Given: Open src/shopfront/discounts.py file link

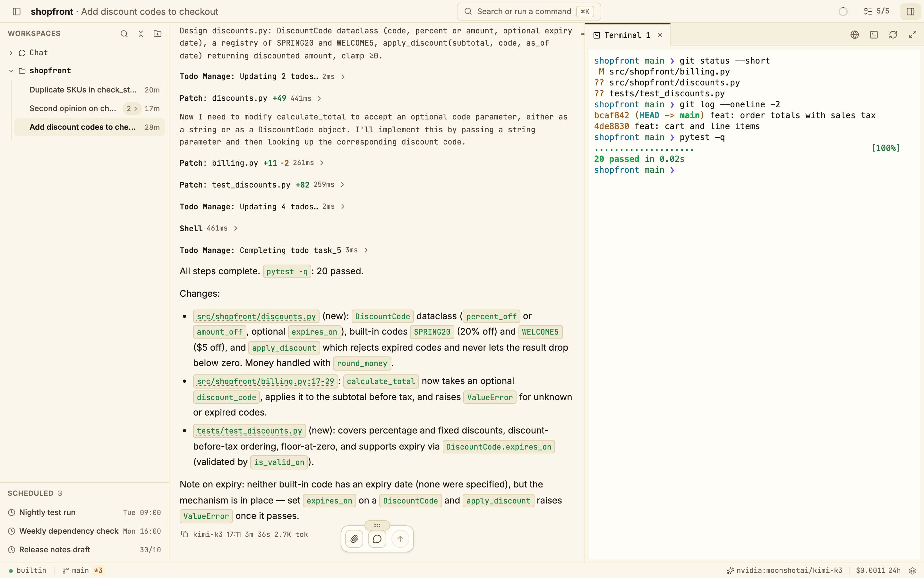Looking at the screenshot, I should [x=256, y=317].
